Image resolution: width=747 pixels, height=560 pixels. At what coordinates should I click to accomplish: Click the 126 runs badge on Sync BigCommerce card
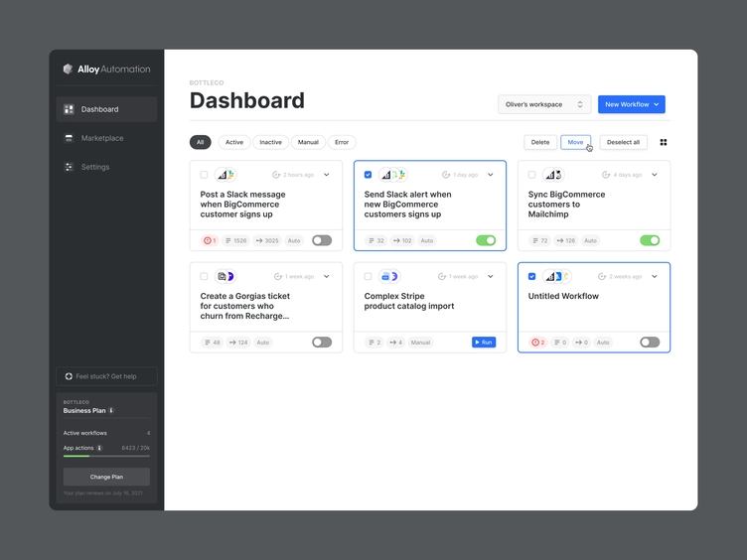click(566, 240)
